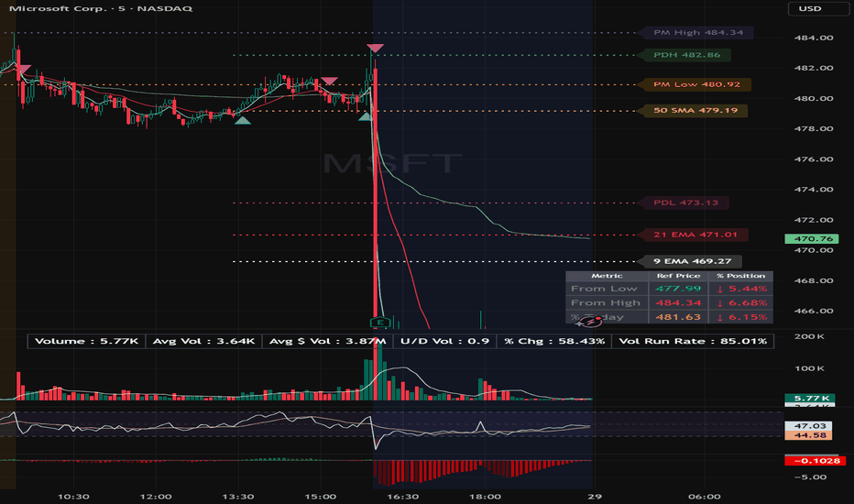The image size is (854, 504).
Task: Click the 47.03 oscillator value tag
Action: point(809,426)
